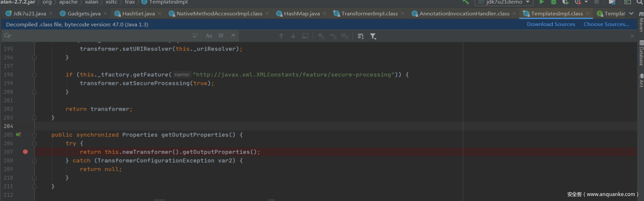Start debugging with the bug icon
This screenshot has width=644, height=201.
coord(553,2)
